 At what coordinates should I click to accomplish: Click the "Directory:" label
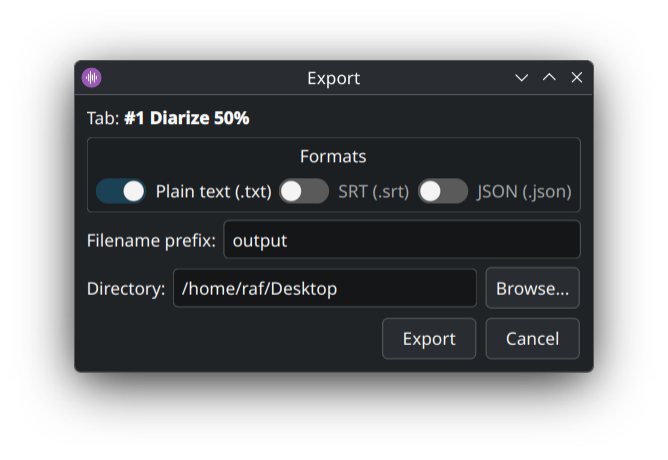coord(126,289)
